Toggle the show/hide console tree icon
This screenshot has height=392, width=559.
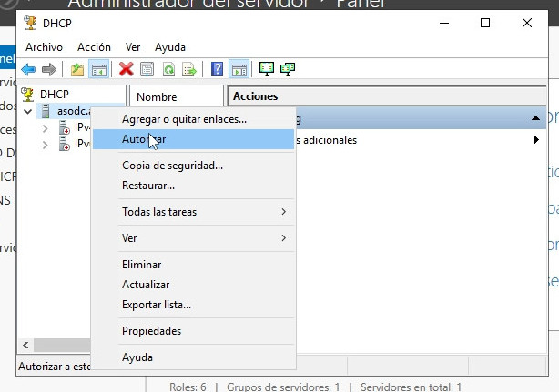coord(98,69)
